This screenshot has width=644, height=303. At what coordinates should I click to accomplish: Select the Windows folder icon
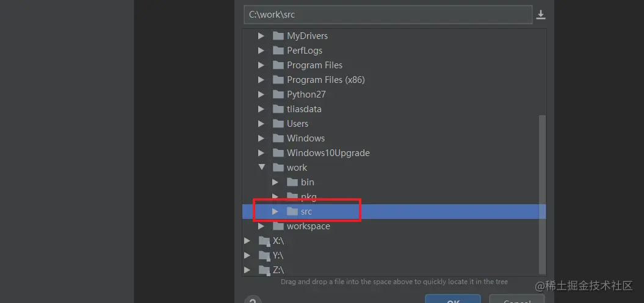[x=278, y=138]
